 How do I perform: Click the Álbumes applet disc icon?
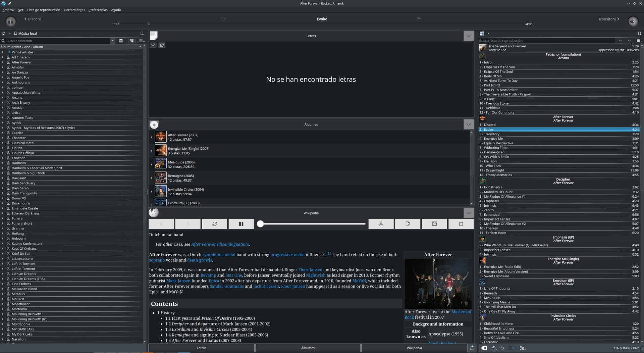click(154, 125)
